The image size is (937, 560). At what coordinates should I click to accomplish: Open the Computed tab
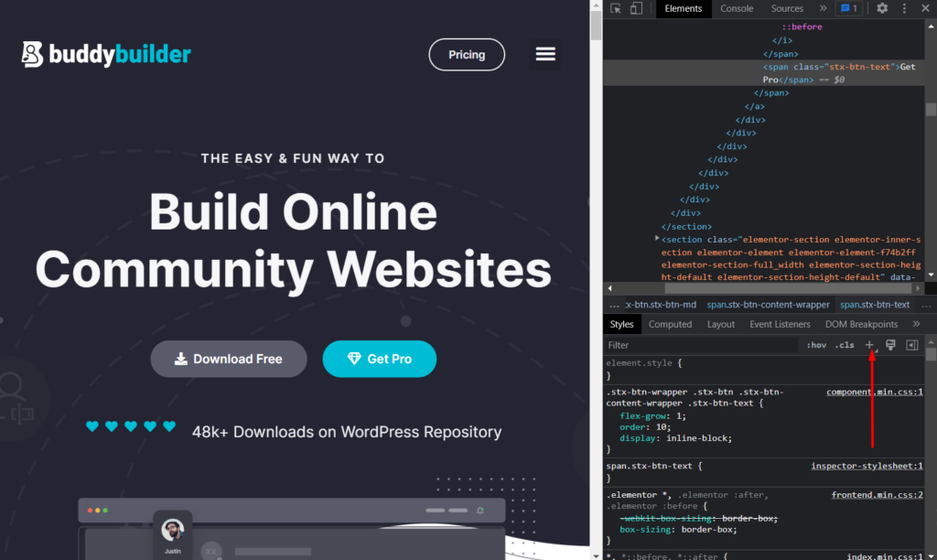pyautogui.click(x=670, y=324)
